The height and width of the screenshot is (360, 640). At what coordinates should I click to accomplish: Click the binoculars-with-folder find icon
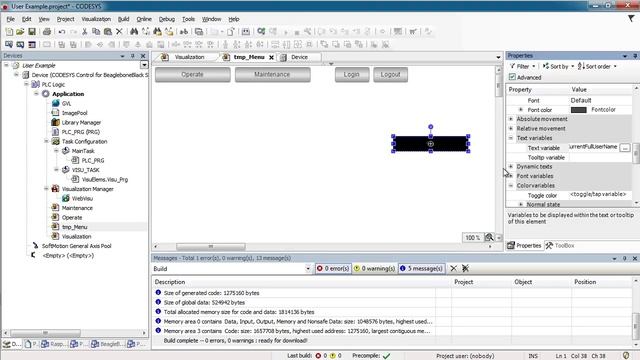pyautogui.click(x=157, y=32)
